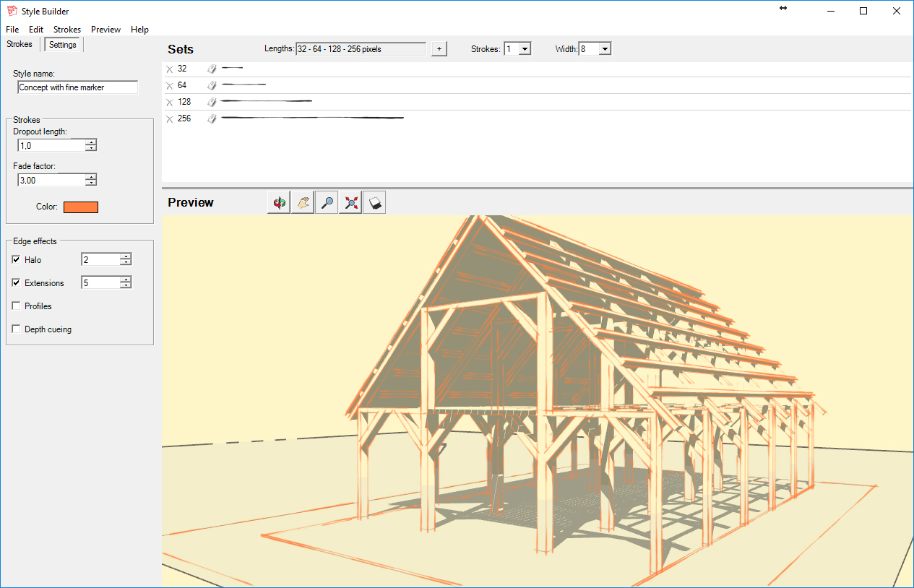Enable the Depth cueing checkbox
The image size is (914, 588).
(17, 329)
